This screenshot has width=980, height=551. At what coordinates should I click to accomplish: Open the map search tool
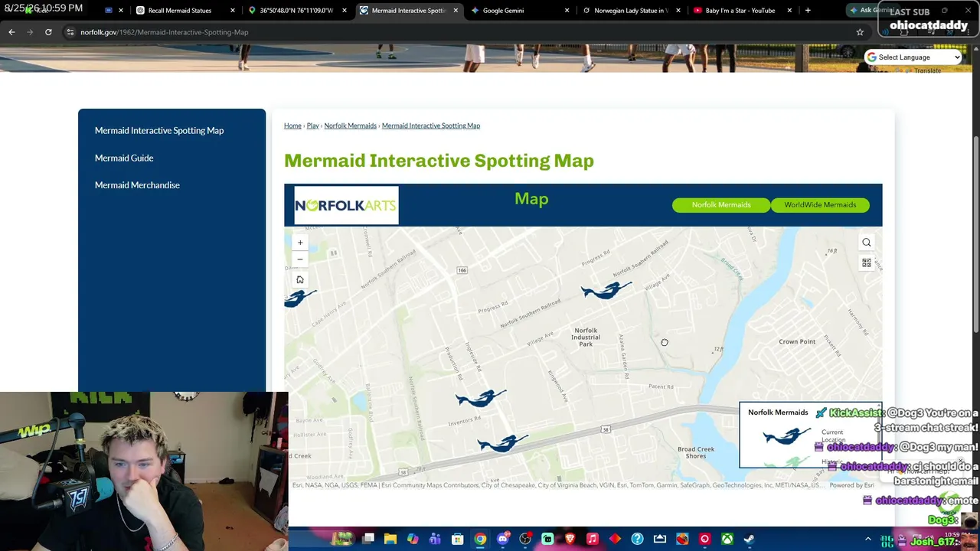click(867, 243)
